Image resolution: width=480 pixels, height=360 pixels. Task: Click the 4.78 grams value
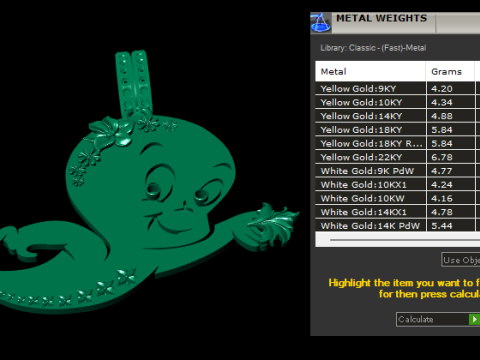click(x=442, y=212)
